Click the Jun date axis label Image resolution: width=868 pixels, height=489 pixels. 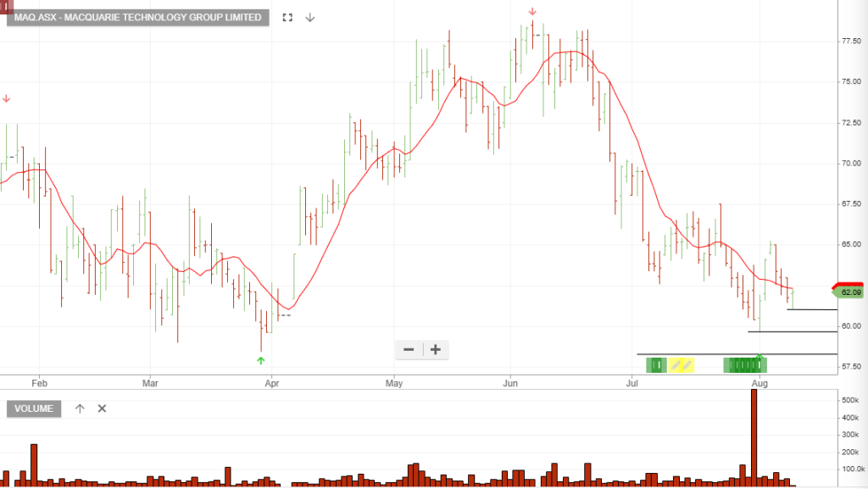click(x=510, y=383)
